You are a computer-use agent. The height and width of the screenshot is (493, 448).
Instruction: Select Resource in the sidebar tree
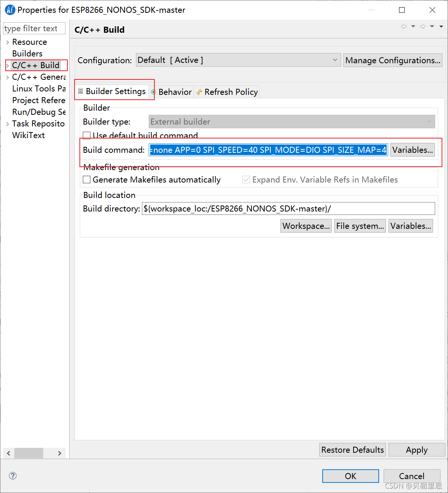[x=30, y=42]
